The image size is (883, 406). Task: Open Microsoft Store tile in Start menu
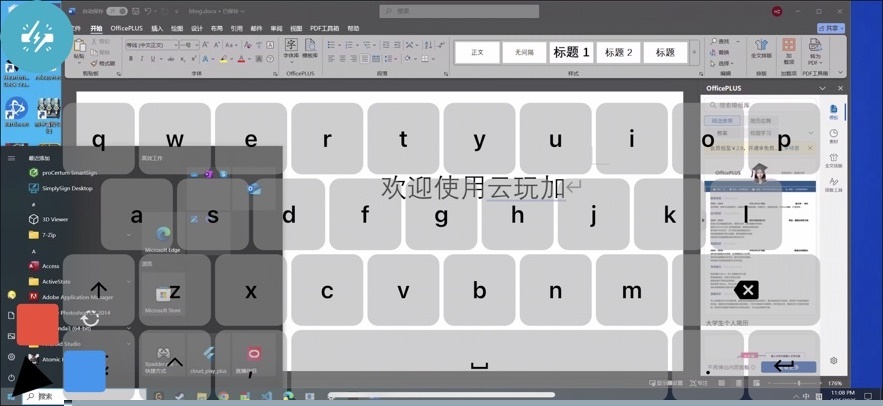(162, 296)
